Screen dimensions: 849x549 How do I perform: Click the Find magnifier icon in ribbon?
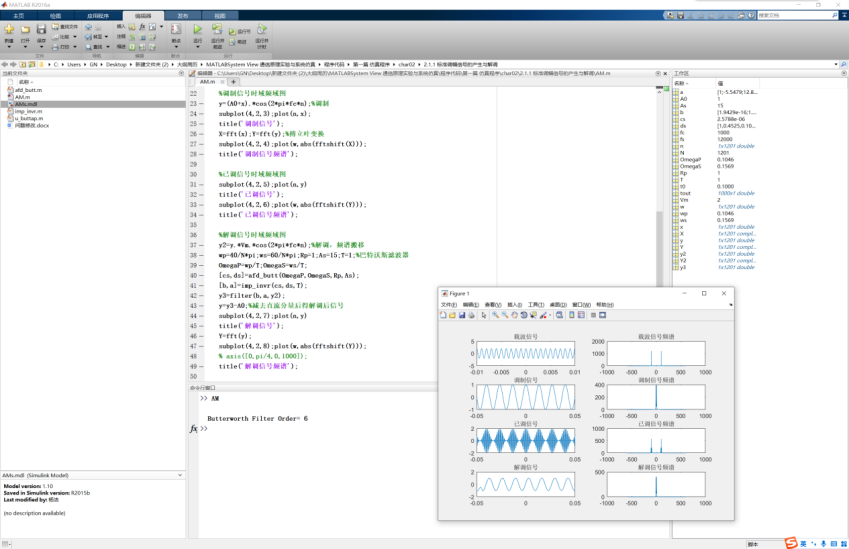(89, 47)
